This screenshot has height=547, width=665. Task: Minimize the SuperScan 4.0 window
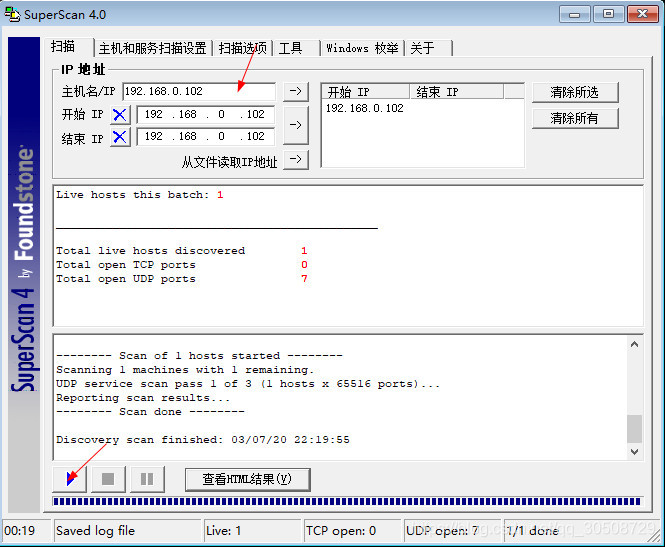(x=574, y=14)
